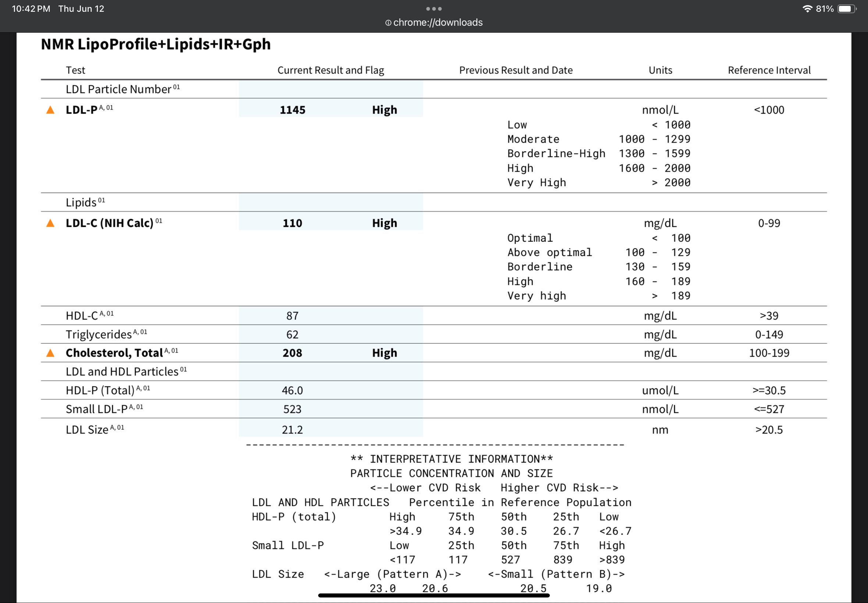Select the Higher CVD Risk--> label

click(x=559, y=488)
